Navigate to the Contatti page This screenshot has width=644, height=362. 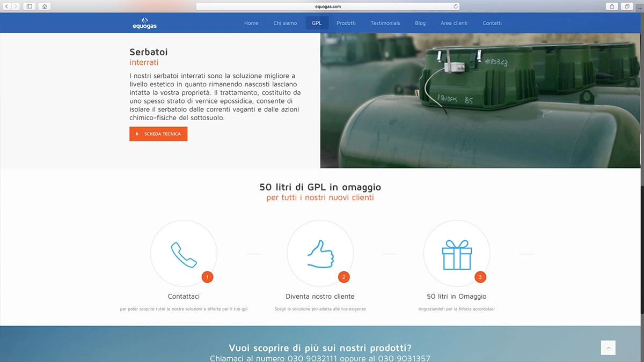(x=492, y=23)
